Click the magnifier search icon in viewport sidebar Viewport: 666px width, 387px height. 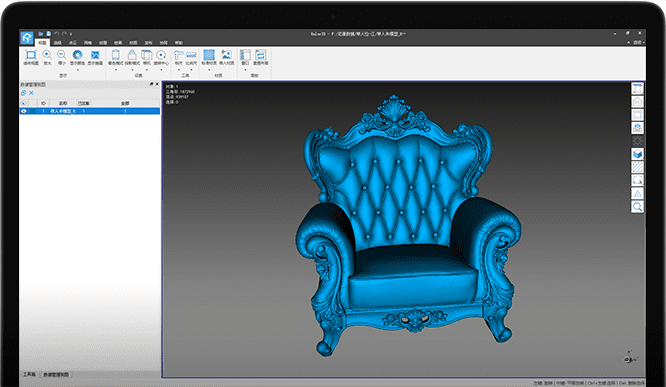point(637,206)
